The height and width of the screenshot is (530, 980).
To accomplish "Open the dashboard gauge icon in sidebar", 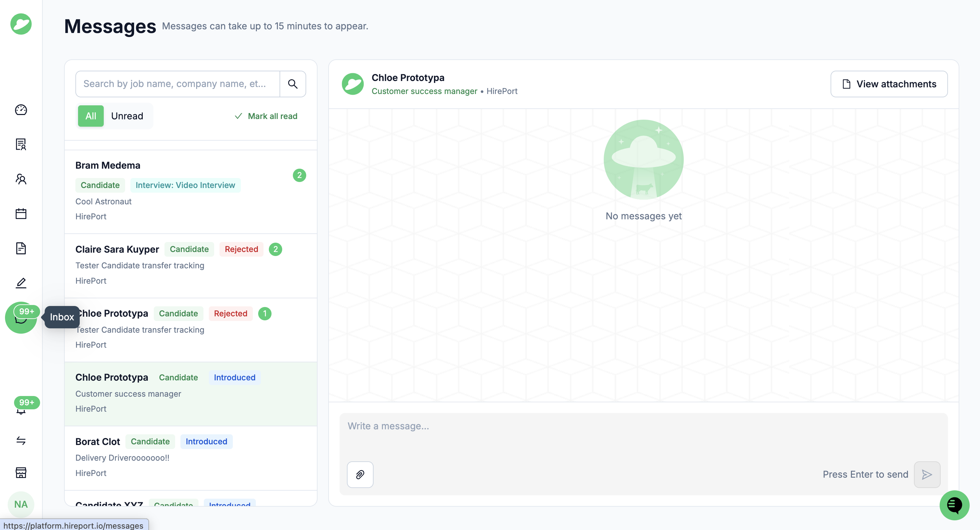I will click(21, 110).
